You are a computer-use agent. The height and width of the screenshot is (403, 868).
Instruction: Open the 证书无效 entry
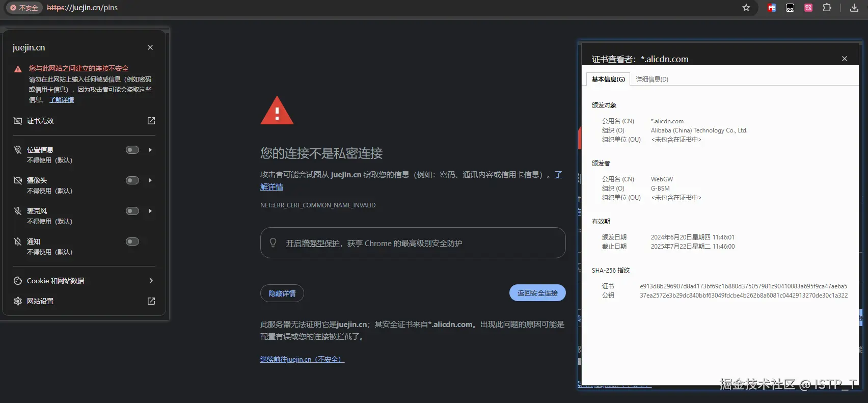pyautogui.click(x=84, y=121)
